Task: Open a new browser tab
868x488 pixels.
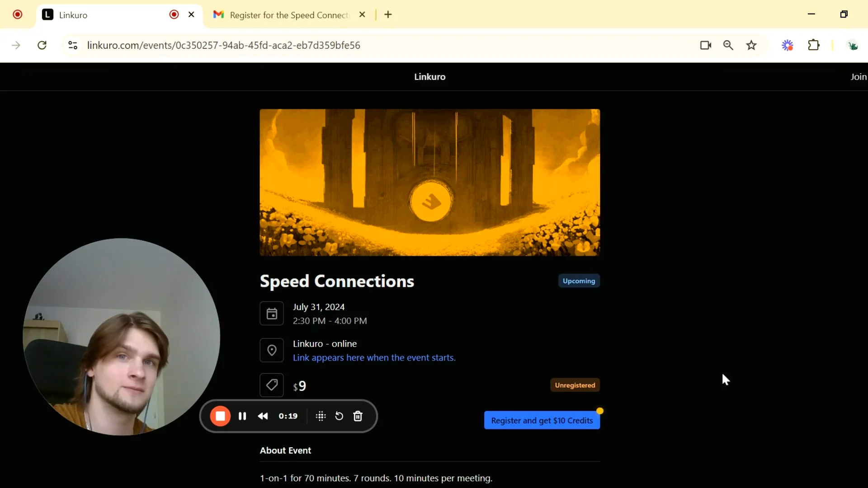Action: pyautogui.click(x=388, y=15)
